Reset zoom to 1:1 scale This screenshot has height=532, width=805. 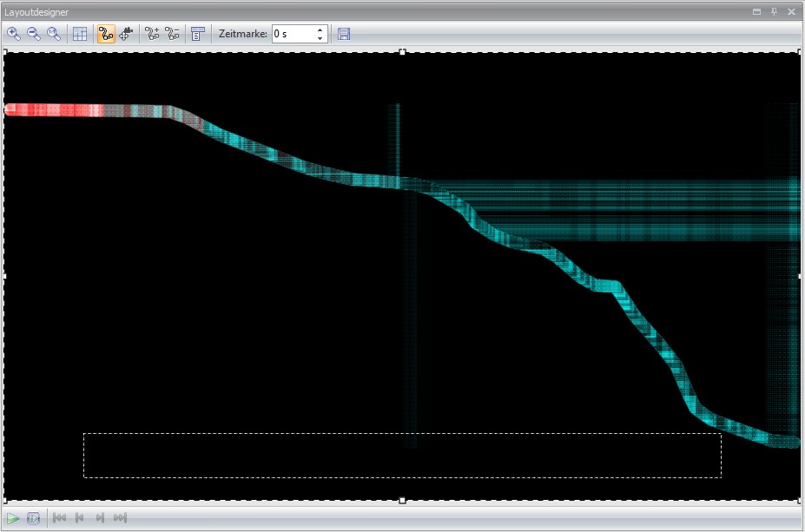(54, 34)
